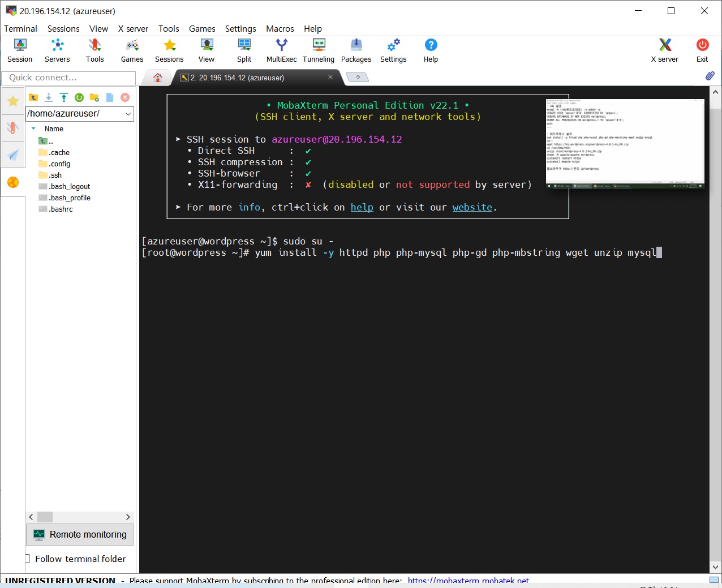
Task: Click the website link in terminal
Action: pos(472,207)
